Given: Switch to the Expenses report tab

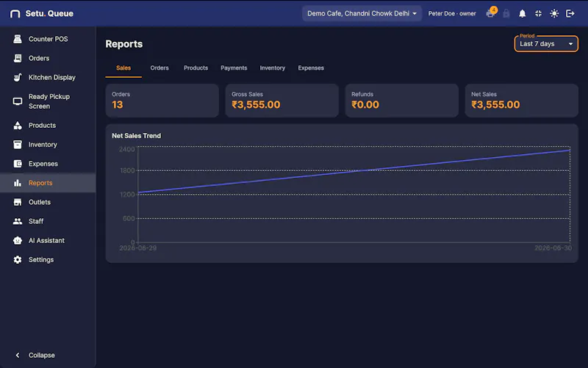Looking at the screenshot, I should [x=311, y=68].
